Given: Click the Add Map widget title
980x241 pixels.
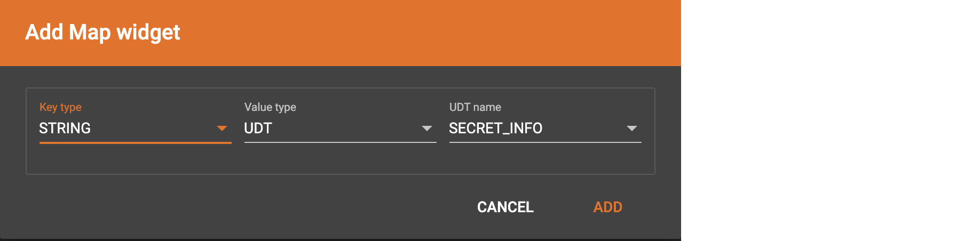Looking at the screenshot, I should point(102,33).
